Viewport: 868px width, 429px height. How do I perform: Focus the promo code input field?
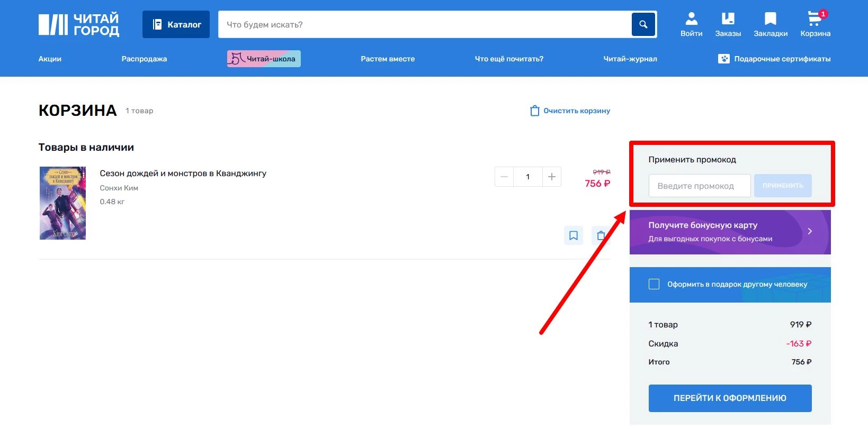click(699, 186)
